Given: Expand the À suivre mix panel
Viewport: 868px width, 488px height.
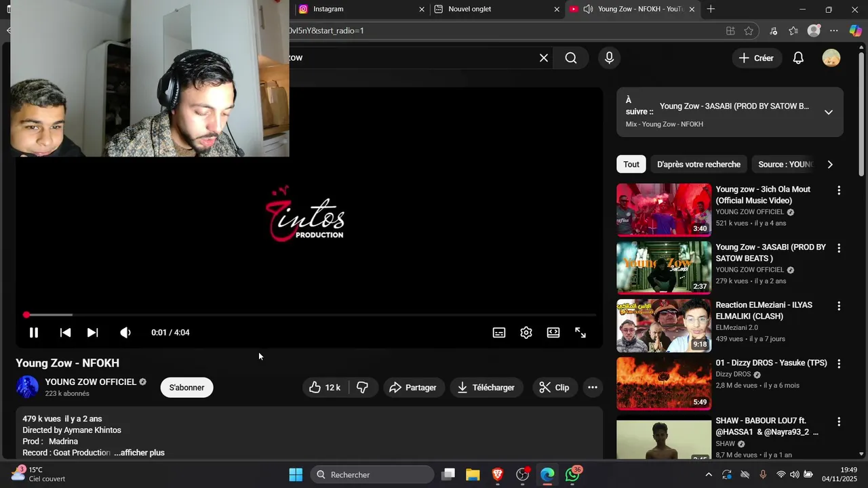Looking at the screenshot, I should coord(829,113).
